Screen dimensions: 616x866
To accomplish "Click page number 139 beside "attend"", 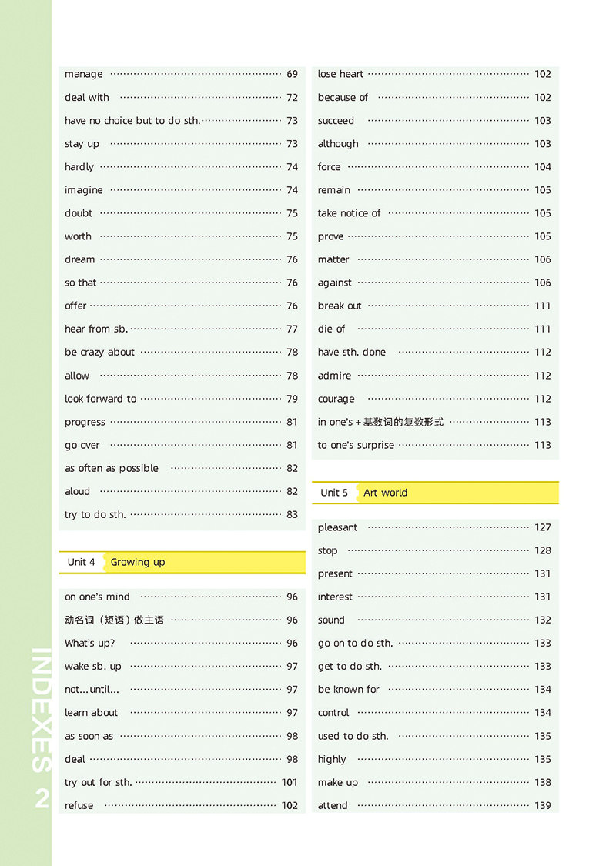I will tap(543, 805).
